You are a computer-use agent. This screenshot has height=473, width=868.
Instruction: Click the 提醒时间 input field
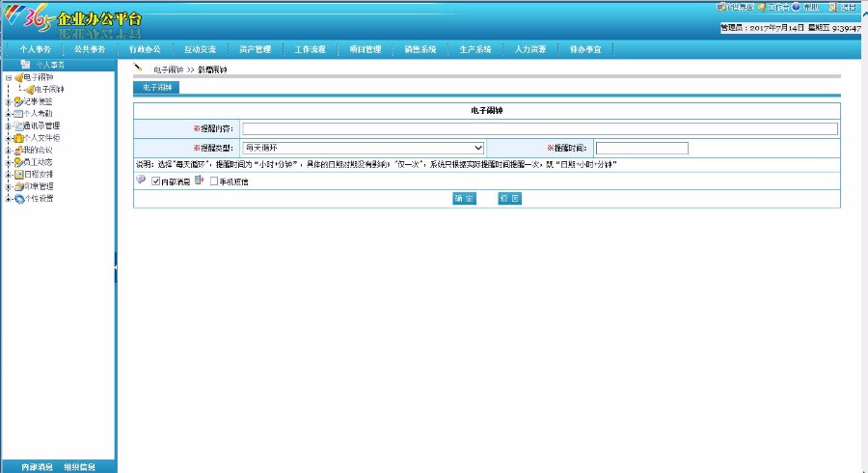[641, 148]
